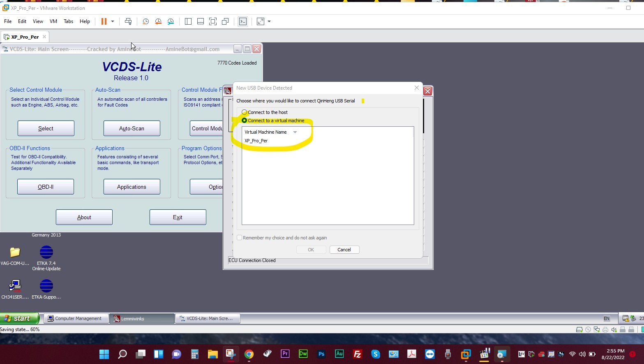Click the VMware Tools warning tray icon
The width and height of the screenshot is (644, 364).
(626, 318)
